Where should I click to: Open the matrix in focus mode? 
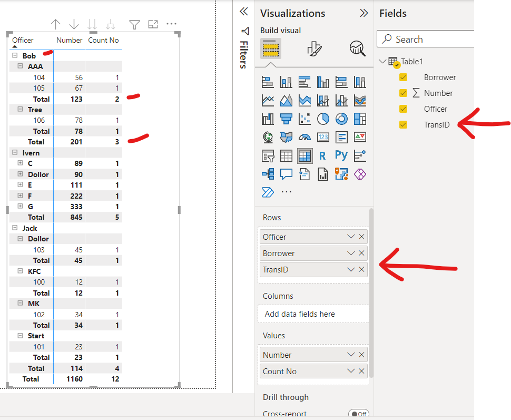153,24
